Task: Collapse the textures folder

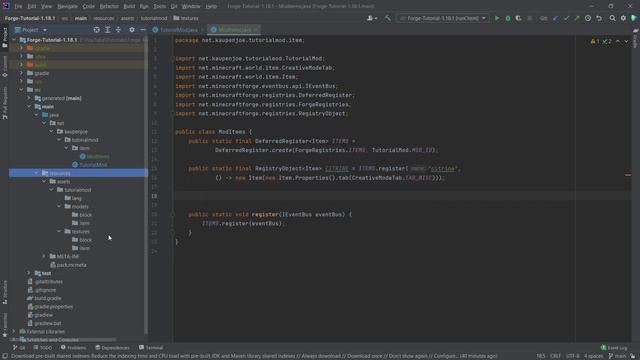Action: [x=59, y=231]
